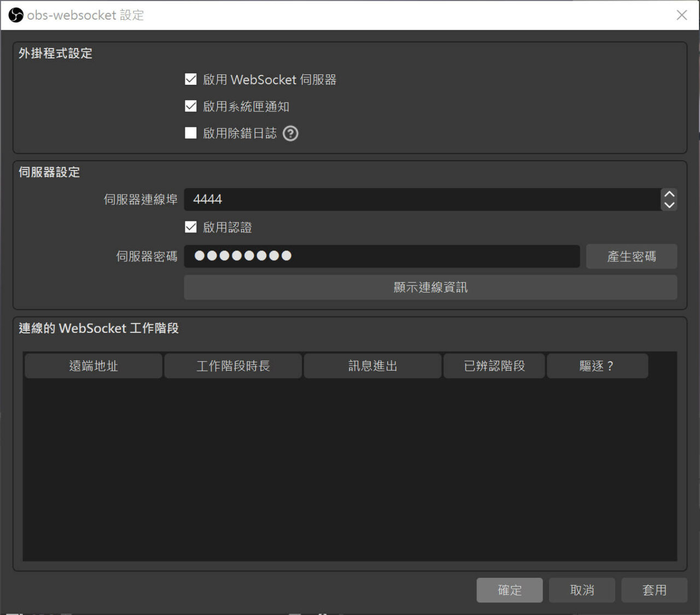This screenshot has height=615, width=700.
Task: Disable the 啟用 WebSocket 伺服器 checkbox
Action: click(x=190, y=79)
